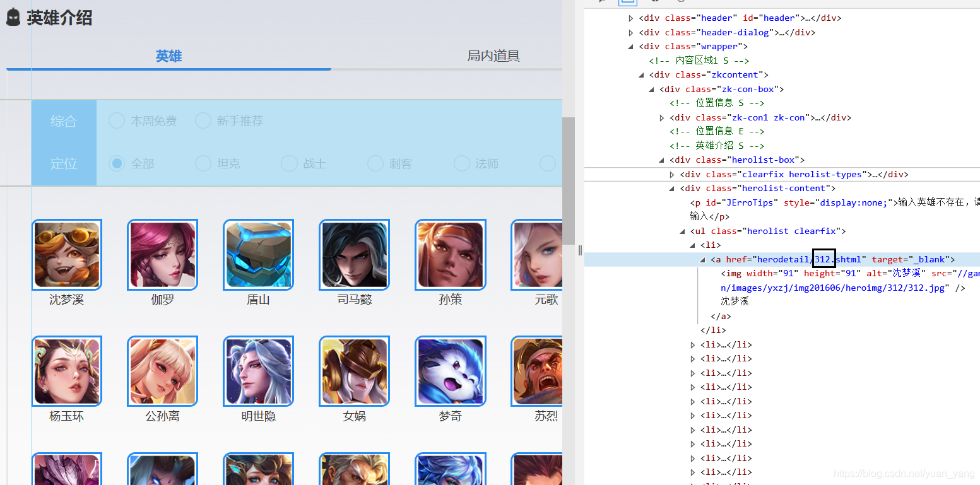The height and width of the screenshot is (485, 980).
Task: Collapse the div class="zk-con-box" node
Action: pos(652,90)
